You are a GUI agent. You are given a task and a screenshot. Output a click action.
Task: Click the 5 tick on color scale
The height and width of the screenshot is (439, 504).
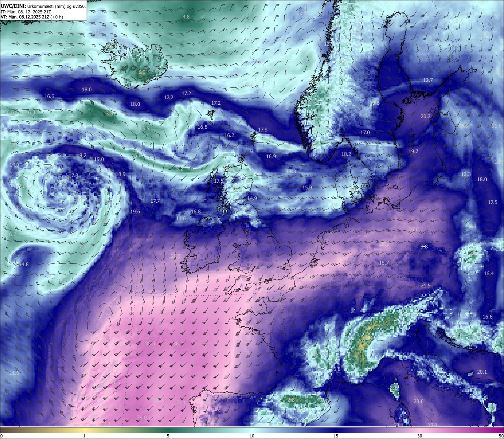click(x=168, y=436)
